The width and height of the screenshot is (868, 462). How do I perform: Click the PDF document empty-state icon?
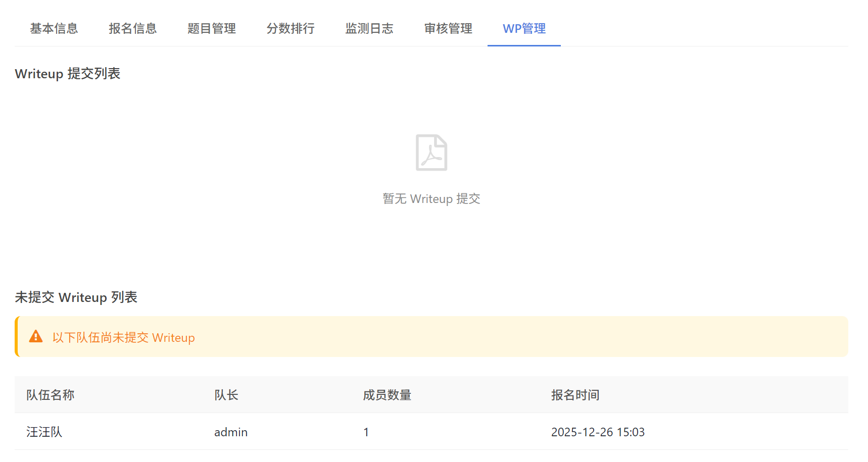coord(431,152)
